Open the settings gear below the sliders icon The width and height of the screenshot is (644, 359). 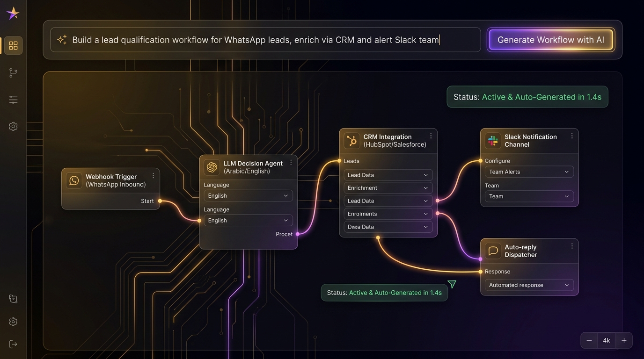click(x=13, y=126)
